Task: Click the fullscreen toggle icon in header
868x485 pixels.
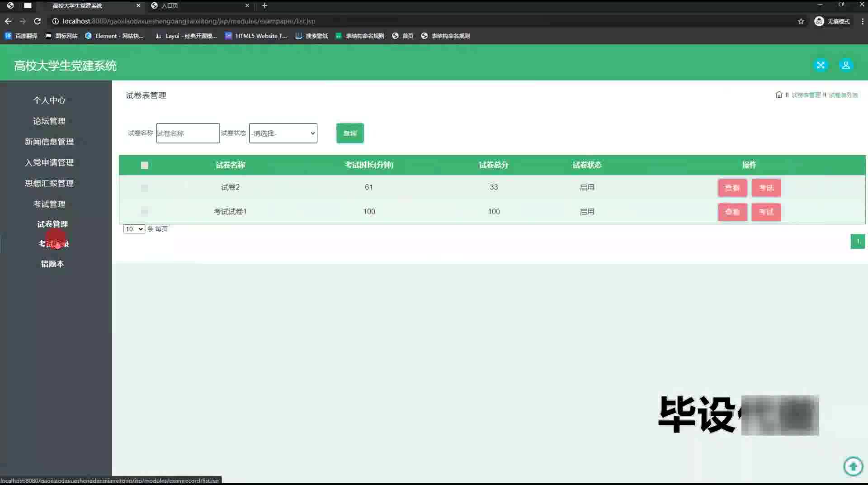Action: [x=821, y=65]
